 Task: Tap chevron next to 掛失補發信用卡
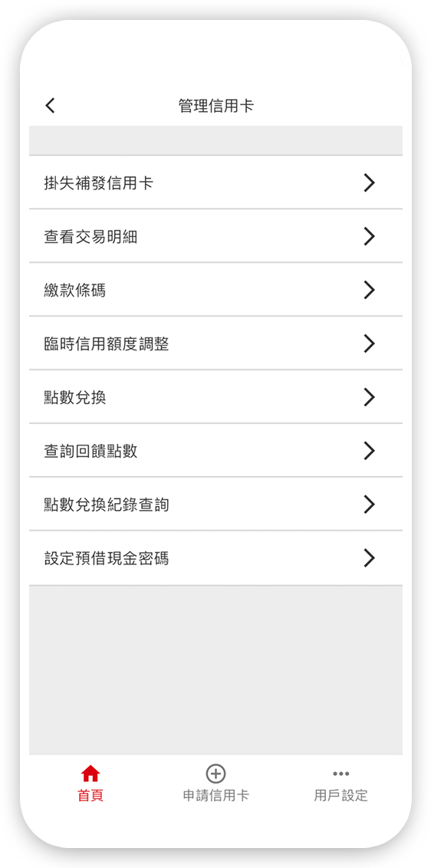pos(370,182)
